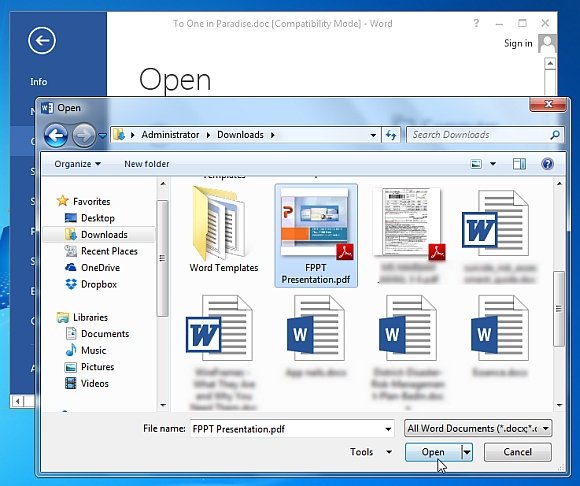This screenshot has width=580, height=486.
Task: Click the navigation pane scroll up arrow
Action: coord(163,184)
